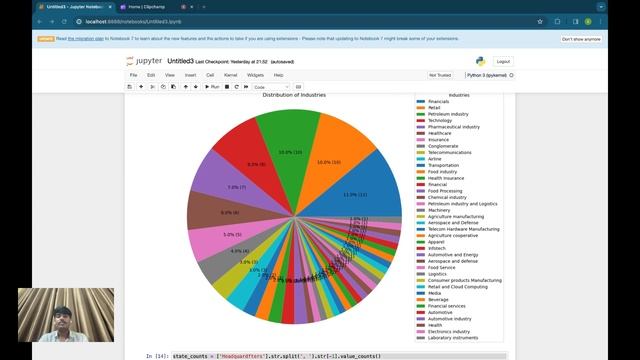Viewport: 640px width, 360px height.
Task: Click the webcam video thumbnail
Action: [66, 315]
